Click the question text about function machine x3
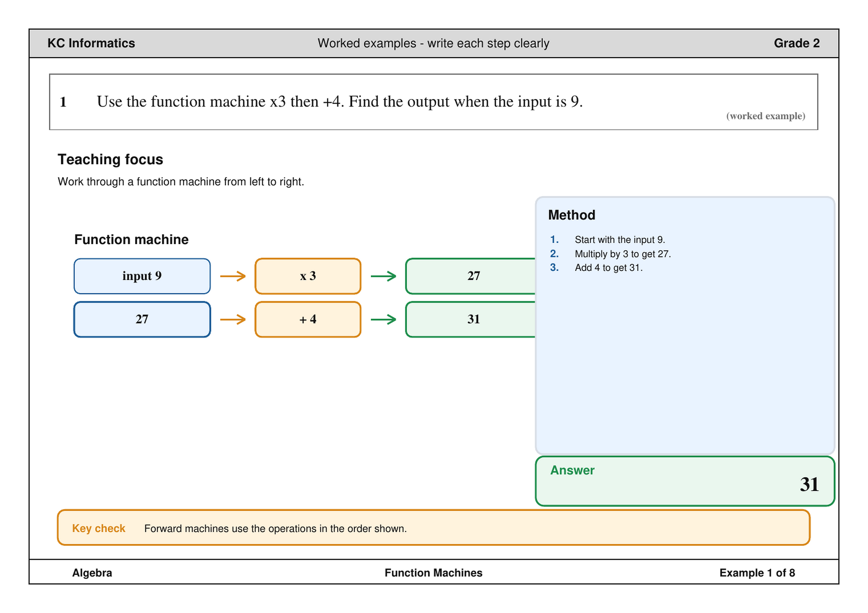Viewport: 868px width, 613px height. tap(340, 101)
